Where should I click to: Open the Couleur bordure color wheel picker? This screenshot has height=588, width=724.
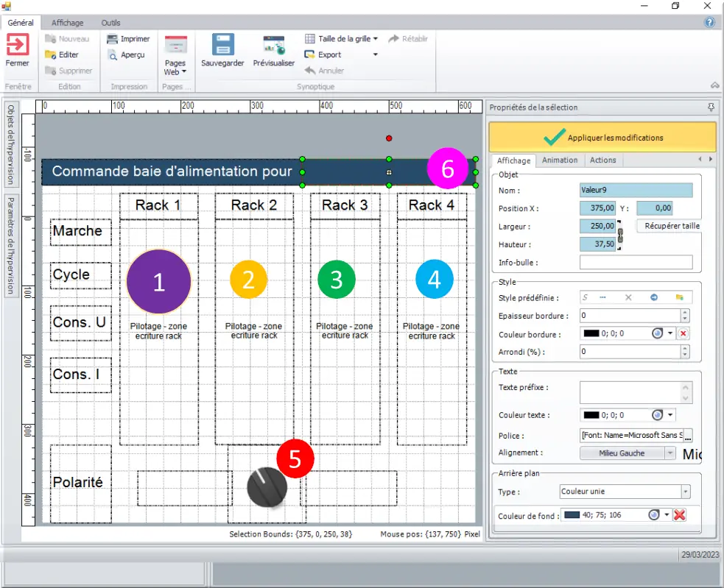coord(657,333)
